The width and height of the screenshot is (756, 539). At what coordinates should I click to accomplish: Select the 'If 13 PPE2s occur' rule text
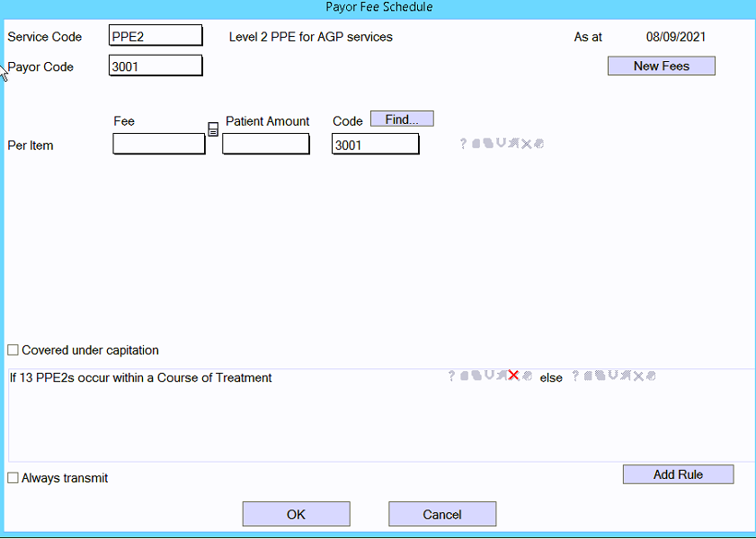140,378
